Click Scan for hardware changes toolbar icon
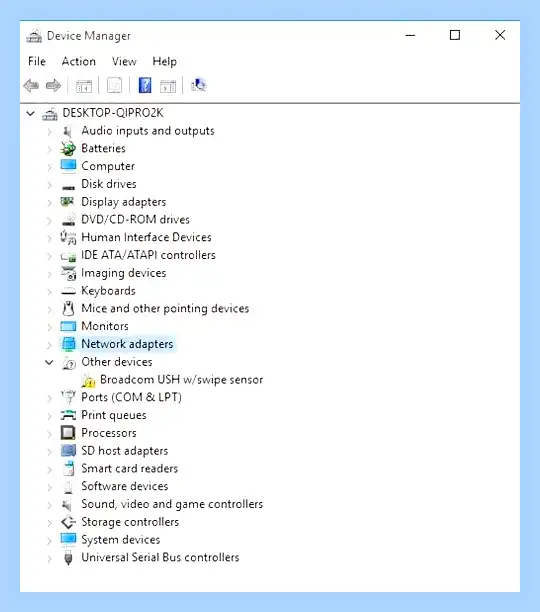This screenshot has height=612, width=540. tap(199, 85)
